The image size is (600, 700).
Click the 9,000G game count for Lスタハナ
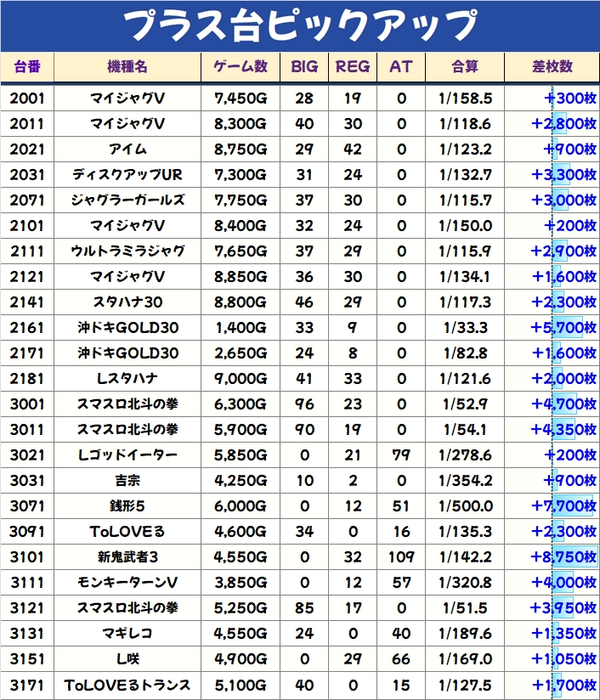[x=241, y=379]
